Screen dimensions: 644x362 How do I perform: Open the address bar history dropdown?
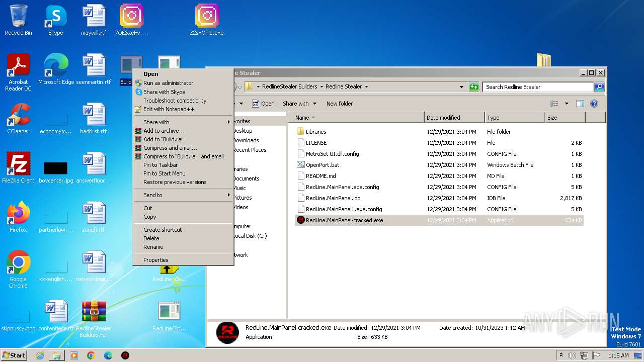point(461,86)
